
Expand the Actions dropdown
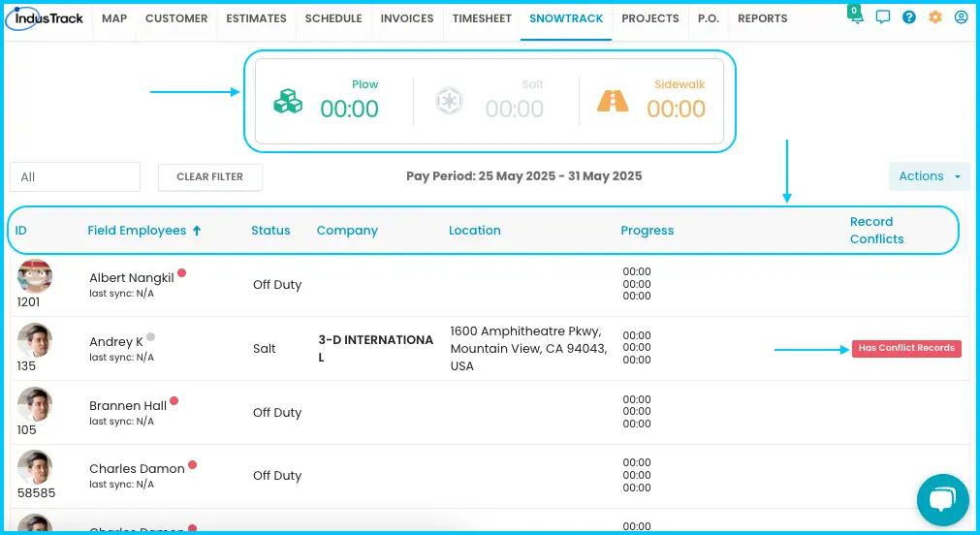coord(930,176)
